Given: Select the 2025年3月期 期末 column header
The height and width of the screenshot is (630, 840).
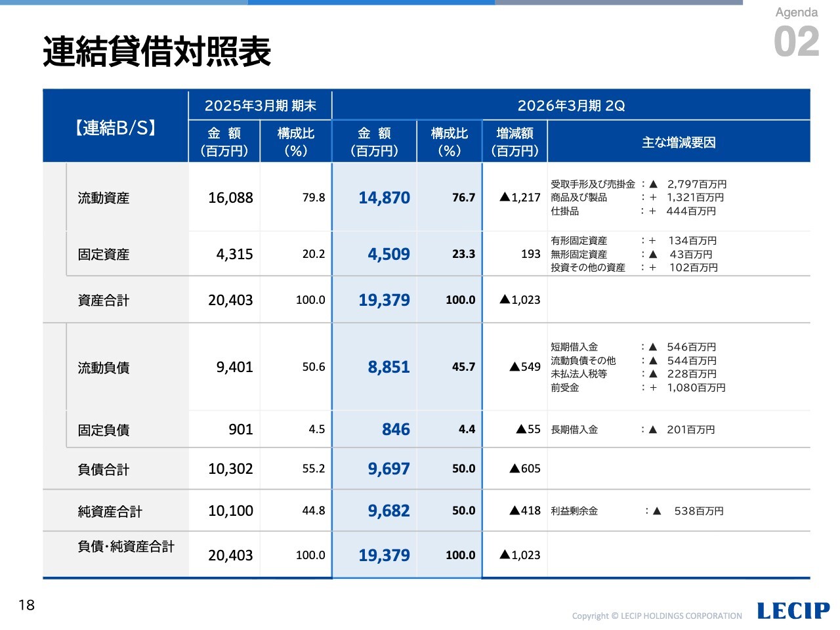Looking at the screenshot, I should [260, 106].
